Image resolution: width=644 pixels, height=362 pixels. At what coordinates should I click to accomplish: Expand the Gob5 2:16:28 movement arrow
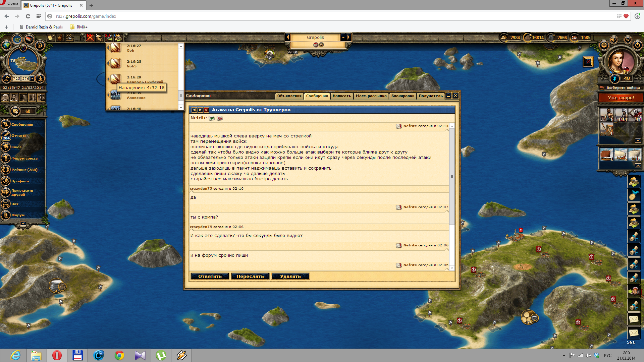click(108, 63)
